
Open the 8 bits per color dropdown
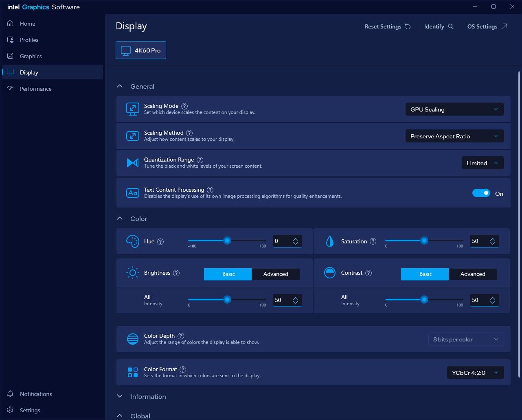466,339
